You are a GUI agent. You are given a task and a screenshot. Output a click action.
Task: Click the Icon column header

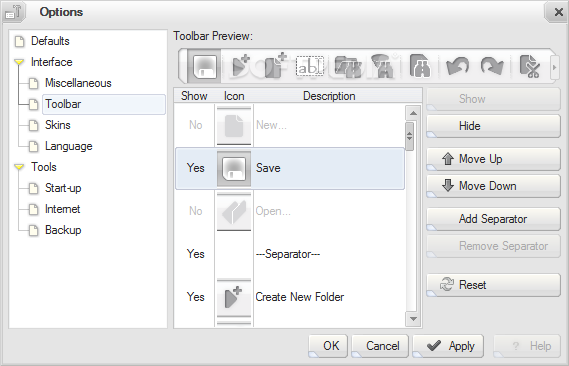tap(234, 96)
